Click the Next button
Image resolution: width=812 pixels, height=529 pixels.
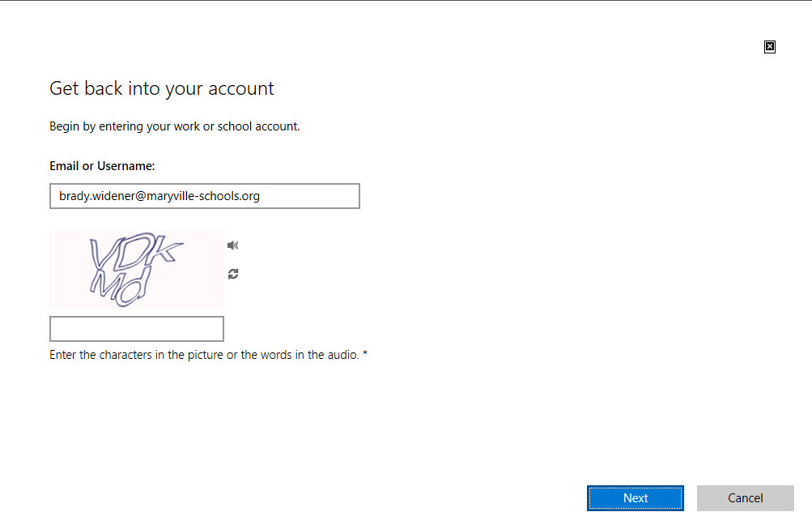636,498
